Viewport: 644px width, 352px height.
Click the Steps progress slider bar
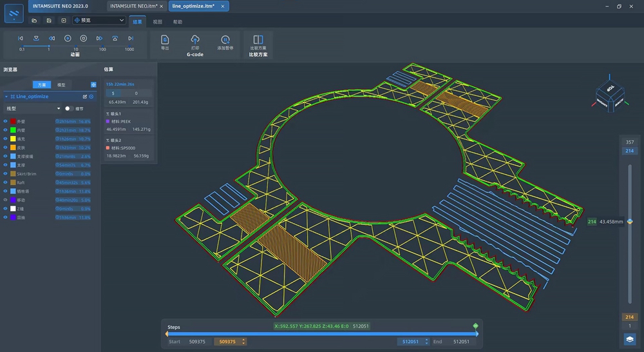point(322,334)
